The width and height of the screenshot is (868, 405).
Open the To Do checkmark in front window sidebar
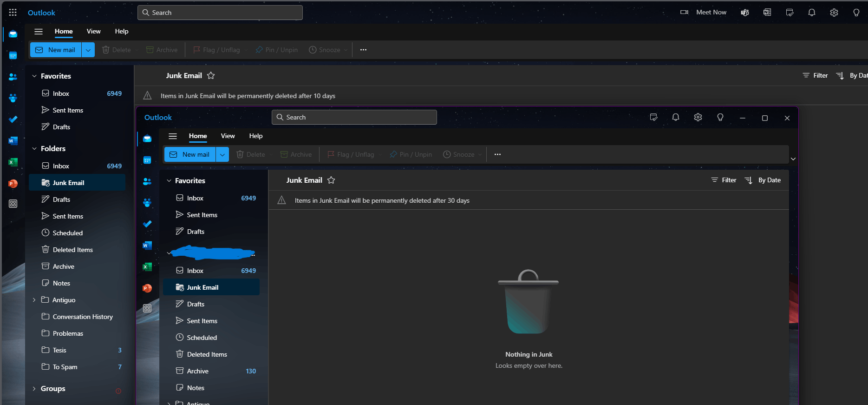coord(147,224)
